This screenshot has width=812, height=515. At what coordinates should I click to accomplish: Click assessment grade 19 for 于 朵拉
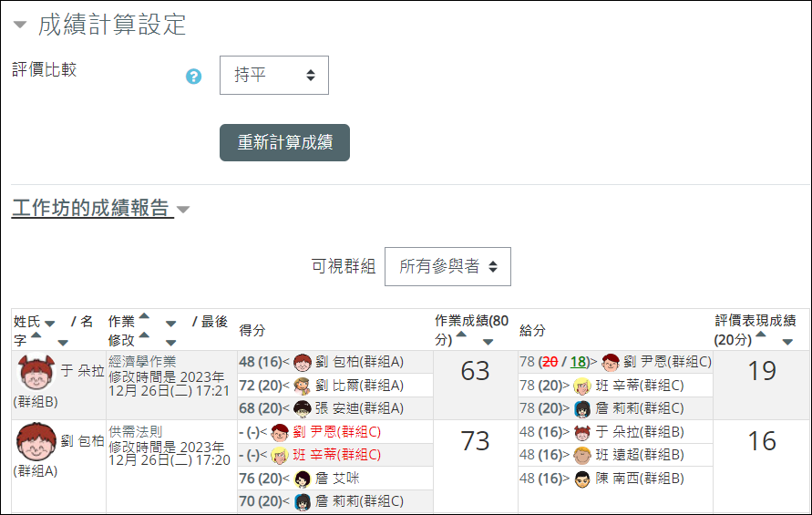[762, 371]
